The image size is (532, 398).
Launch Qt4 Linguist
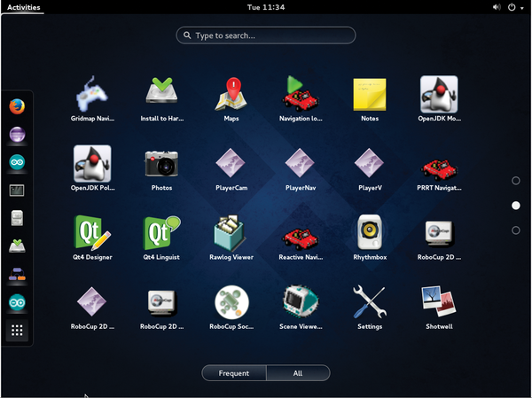[162, 238]
